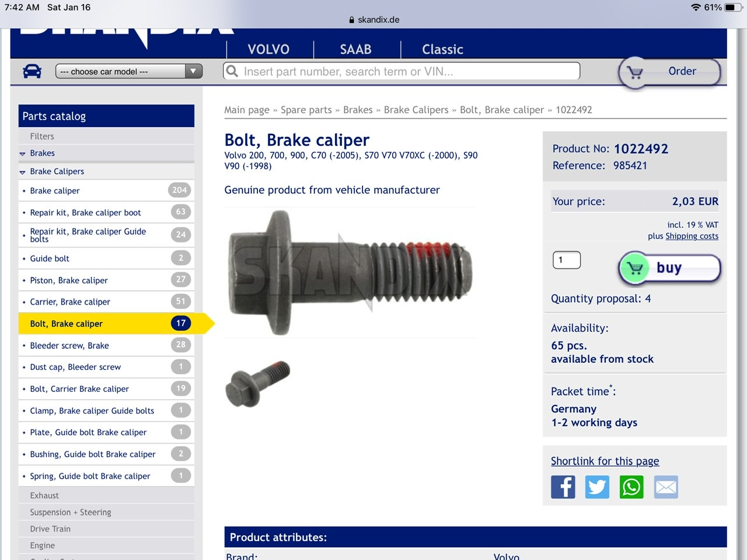Click the car icon beside model selector

(32, 71)
